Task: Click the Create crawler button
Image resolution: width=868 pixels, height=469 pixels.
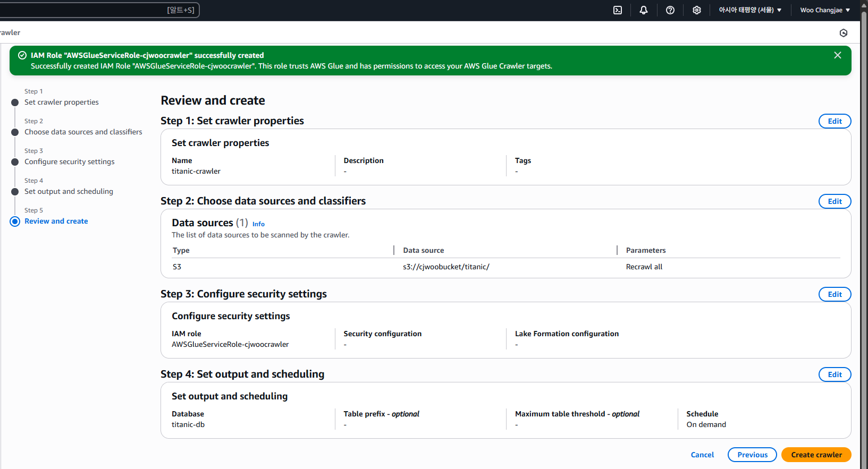Action: pos(816,455)
